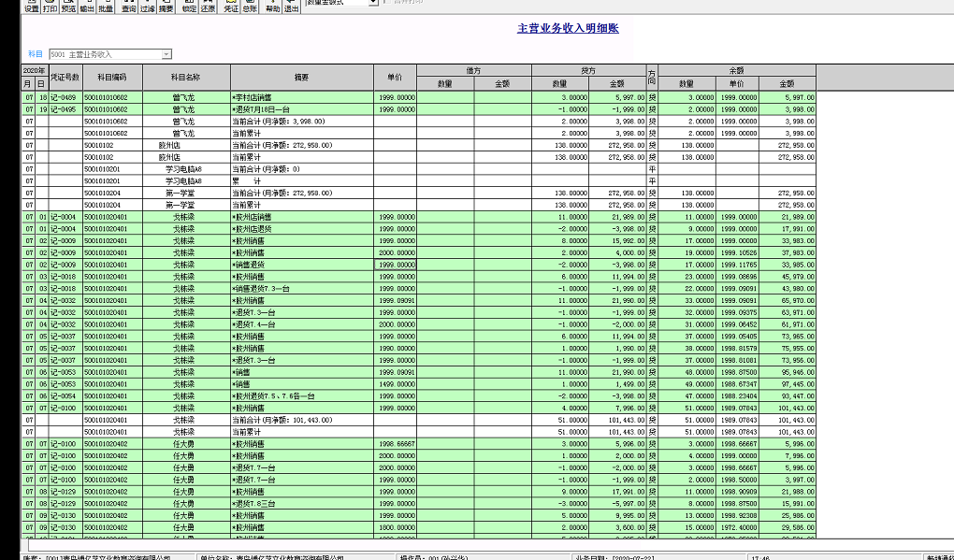Open the 查询 query tool
The image size is (954, 560).
point(128,7)
